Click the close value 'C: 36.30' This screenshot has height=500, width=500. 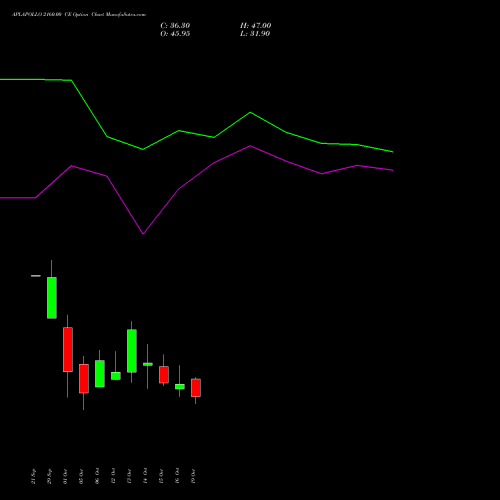(x=175, y=26)
